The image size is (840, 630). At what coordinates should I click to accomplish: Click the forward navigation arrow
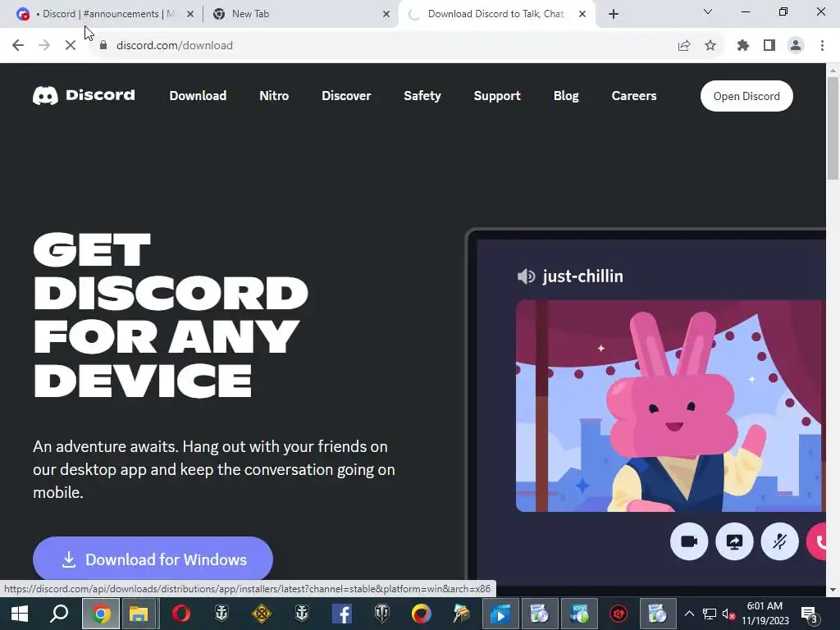[44, 45]
